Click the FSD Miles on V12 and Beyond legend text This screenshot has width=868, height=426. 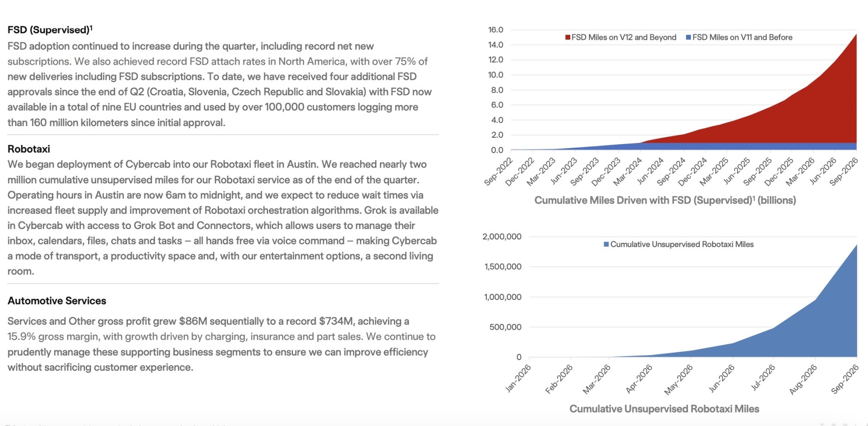tap(624, 37)
